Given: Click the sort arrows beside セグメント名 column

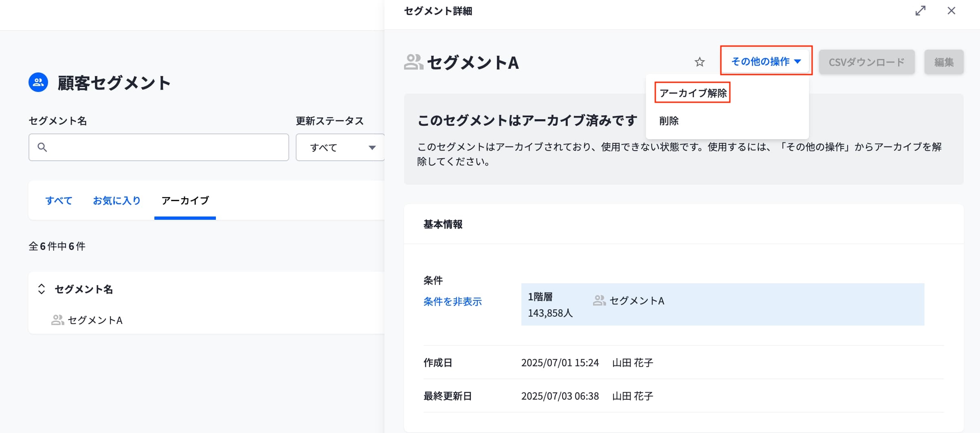Looking at the screenshot, I should 42,289.
